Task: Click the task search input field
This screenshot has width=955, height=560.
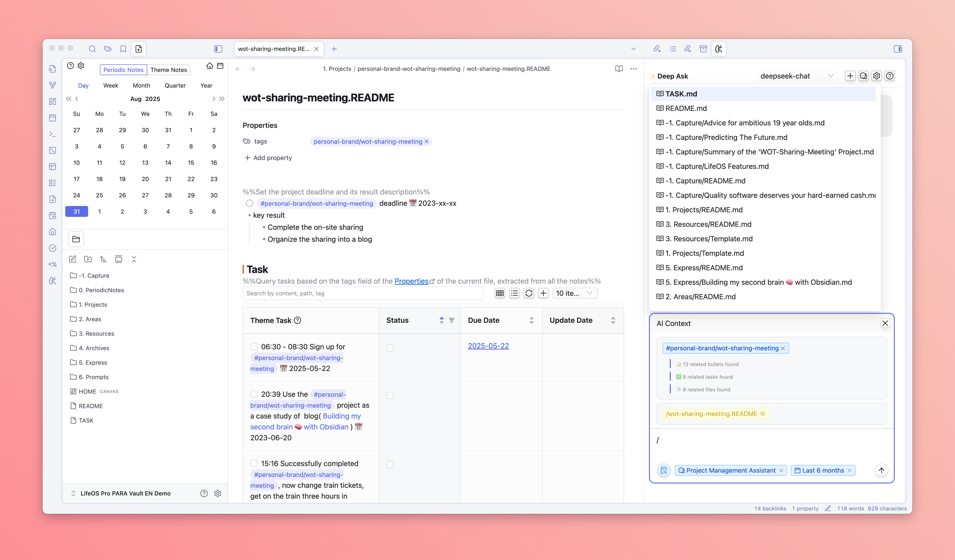Action: pyautogui.click(x=363, y=293)
